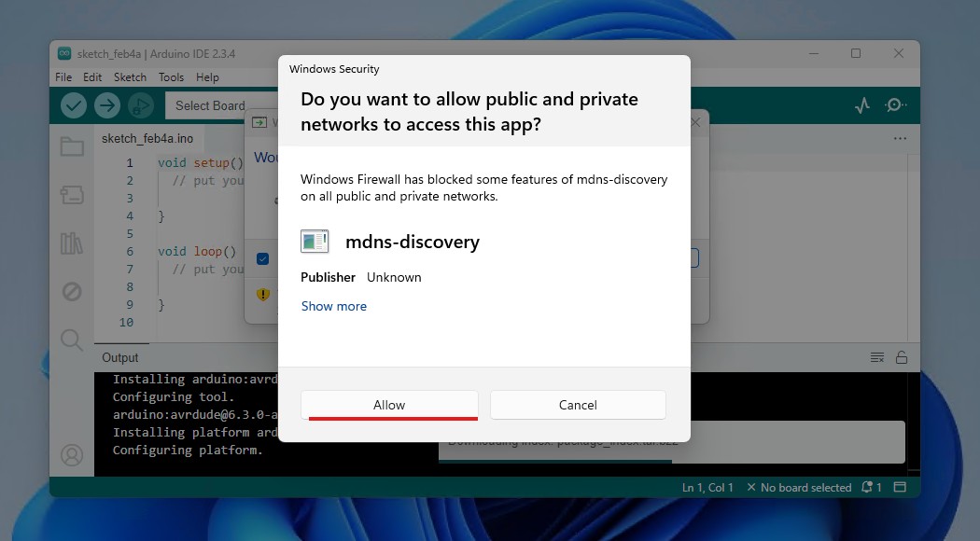980x541 pixels.
Task: Expand details with Show more
Action: (334, 306)
